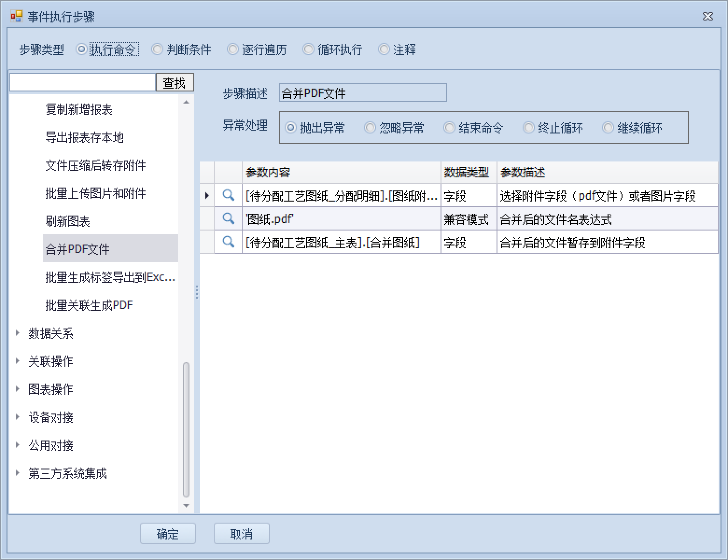Select 批量关联生成PDF command

coord(89,305)
